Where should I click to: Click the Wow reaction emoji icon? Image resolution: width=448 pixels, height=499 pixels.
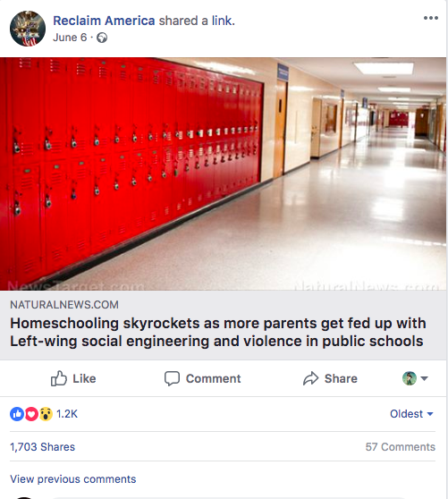46,414
